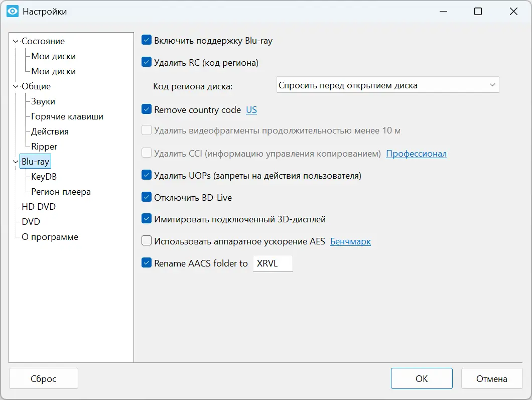
Task: Uncheck Удалить RC region code option
Action: pos(147,63)
